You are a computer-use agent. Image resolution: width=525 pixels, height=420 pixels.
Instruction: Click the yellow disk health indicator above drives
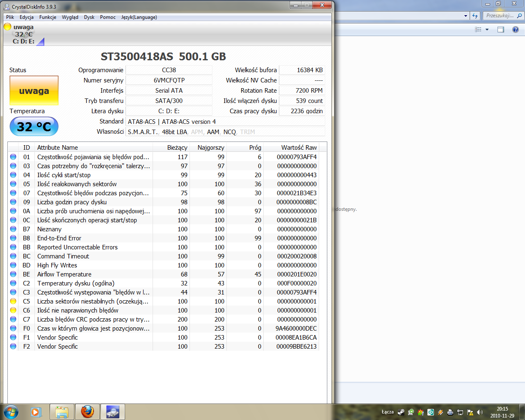coord(7,27)
